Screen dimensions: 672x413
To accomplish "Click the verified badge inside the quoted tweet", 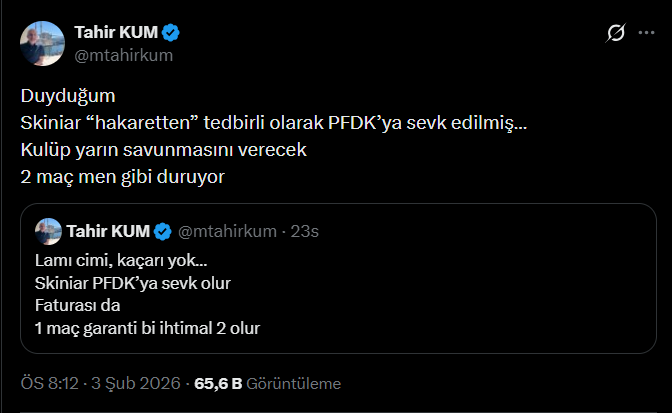I will coord(160,232).
